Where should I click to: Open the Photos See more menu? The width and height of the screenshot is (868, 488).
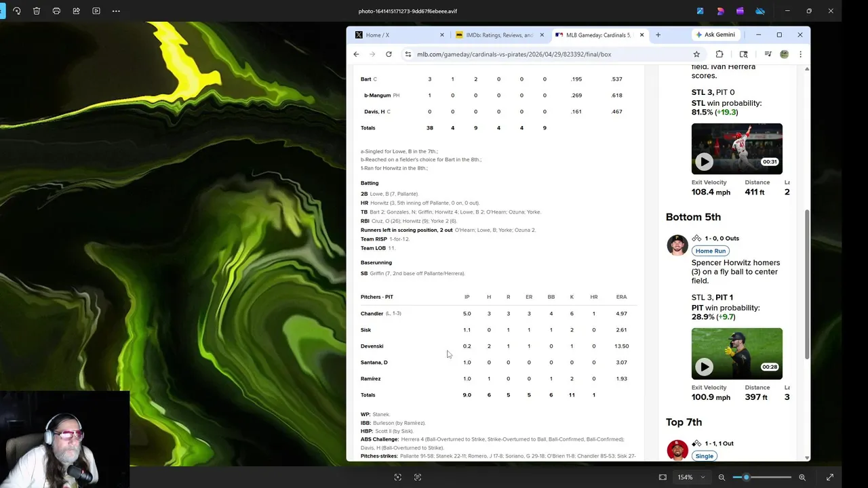(116, 11)
